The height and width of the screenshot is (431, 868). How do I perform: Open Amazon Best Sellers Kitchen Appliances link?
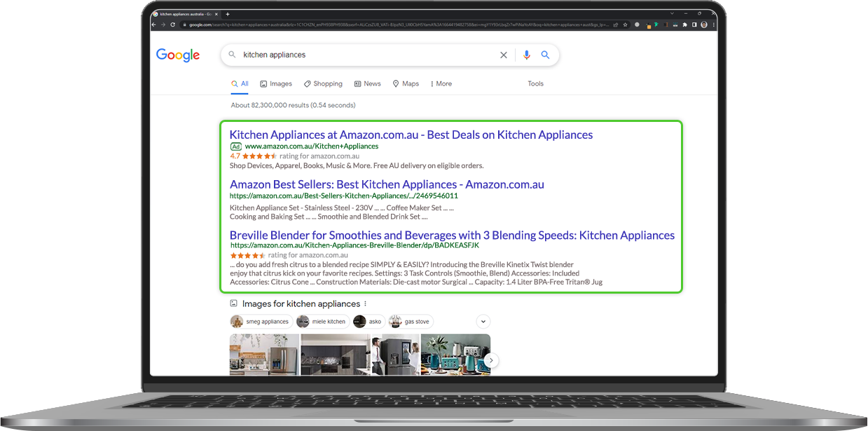click(x=387, y=184)
